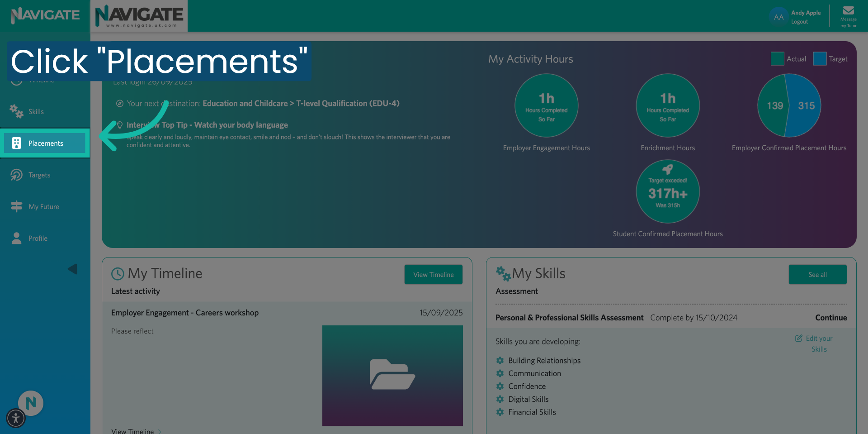Toggle the Target legend swatch
The image size is (868, 434).
point(820,58)
